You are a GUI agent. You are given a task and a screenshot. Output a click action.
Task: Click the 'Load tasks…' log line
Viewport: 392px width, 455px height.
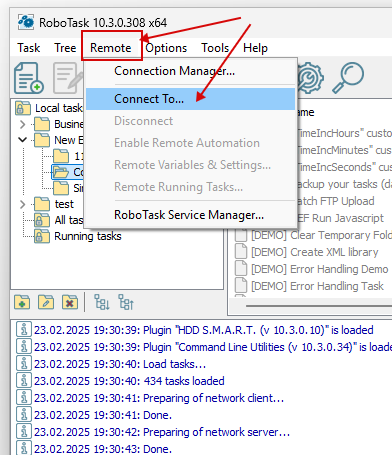point(120,364)
